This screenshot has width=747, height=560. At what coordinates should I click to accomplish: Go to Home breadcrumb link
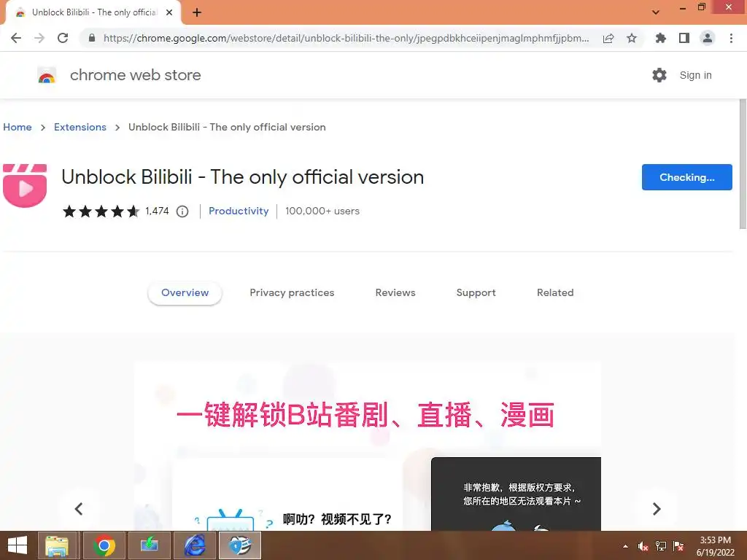tap(18, 127)
